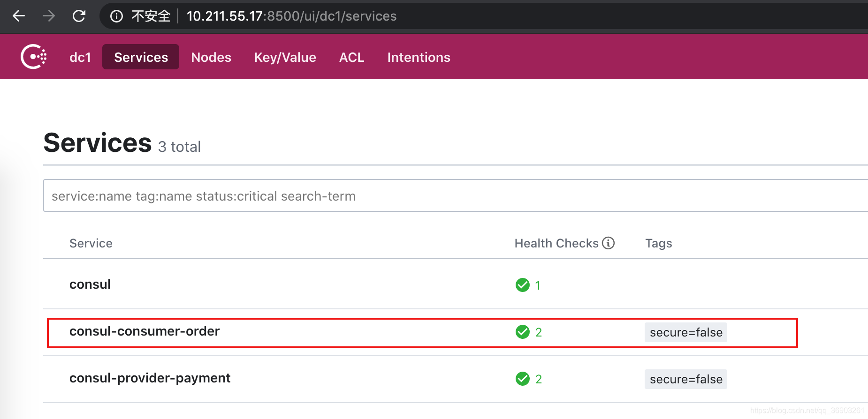Open the consul service link

tap(90, 284)
